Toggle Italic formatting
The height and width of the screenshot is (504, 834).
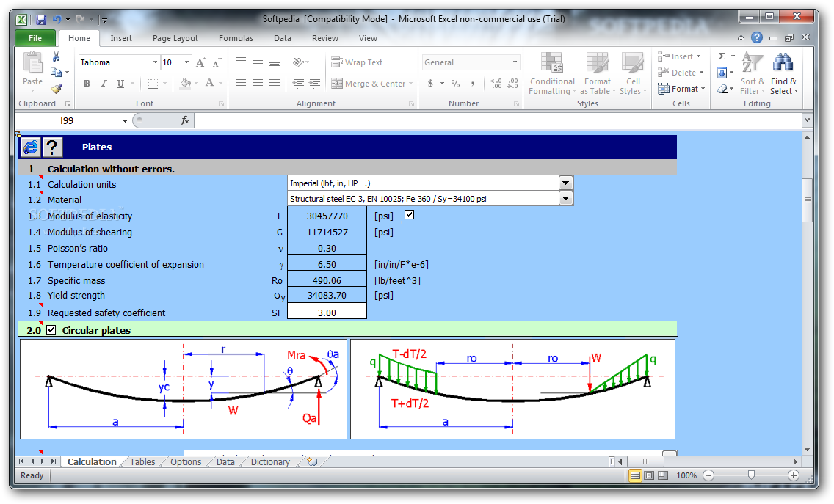tap(104, 84)
